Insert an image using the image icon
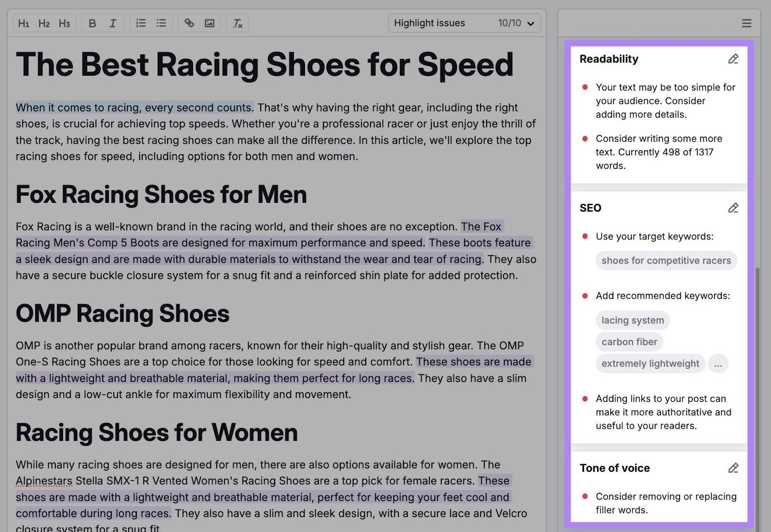Image resolution: width=771 pixels, height=532 pixels. click(x=209, y=23)
